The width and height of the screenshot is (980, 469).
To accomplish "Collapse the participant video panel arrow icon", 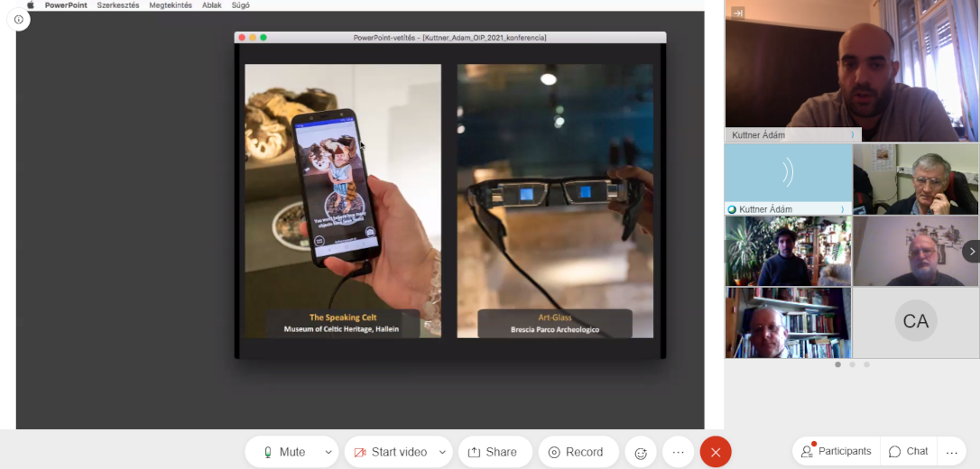I will click(x=738, y=13).
